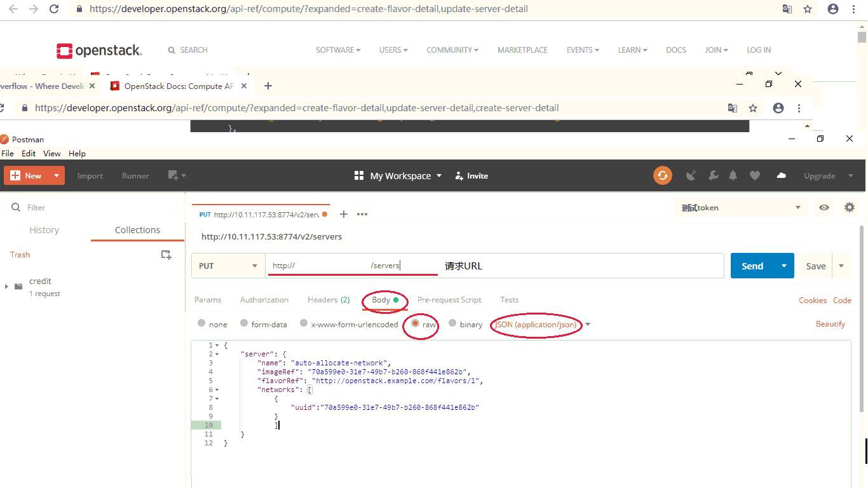Expand the credit collection tree arrow
Image resolution: width=868 pixels, height=488 pixels.
tap(6, 287)
